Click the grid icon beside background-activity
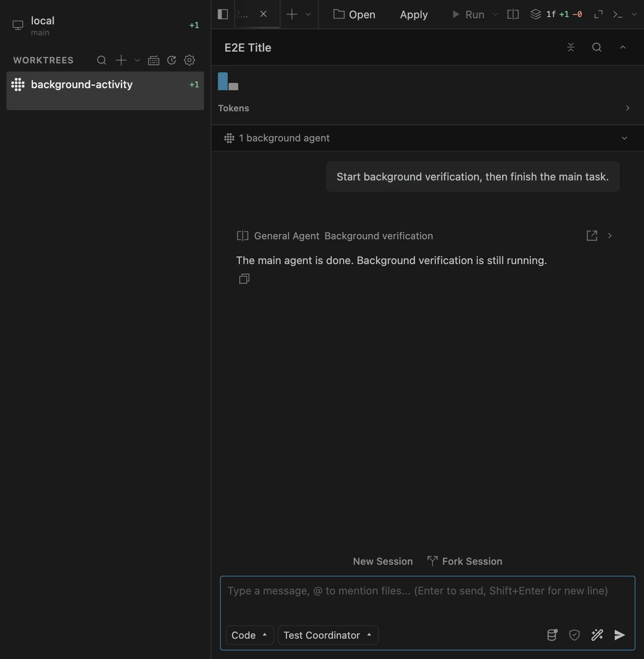This screenshot has height=659, width=644. pos(18,85)
